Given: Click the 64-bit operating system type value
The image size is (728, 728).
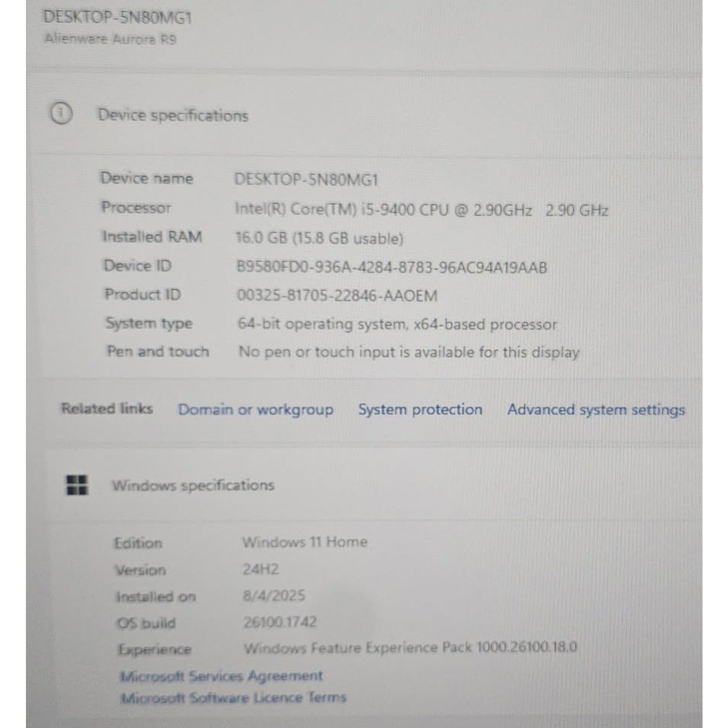Looking at the screenshot, I should pyautogui.click(x=397, y=324).
